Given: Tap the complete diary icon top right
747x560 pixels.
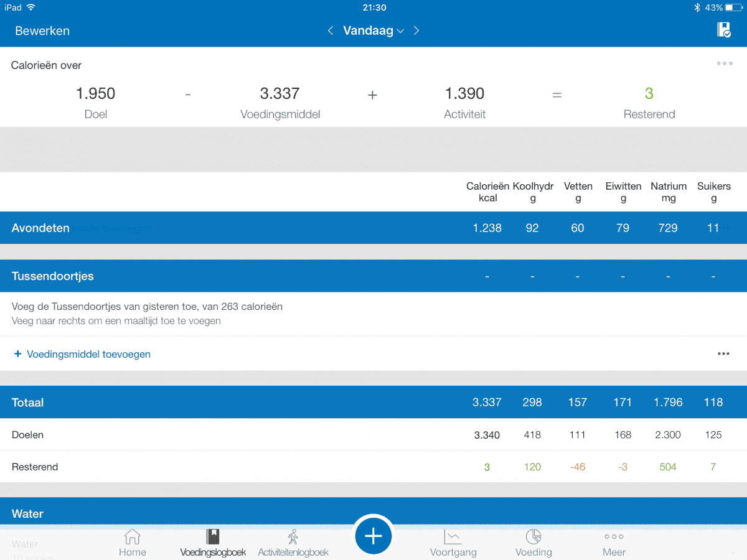Looking at the screenshot, I should pos(723,30).
